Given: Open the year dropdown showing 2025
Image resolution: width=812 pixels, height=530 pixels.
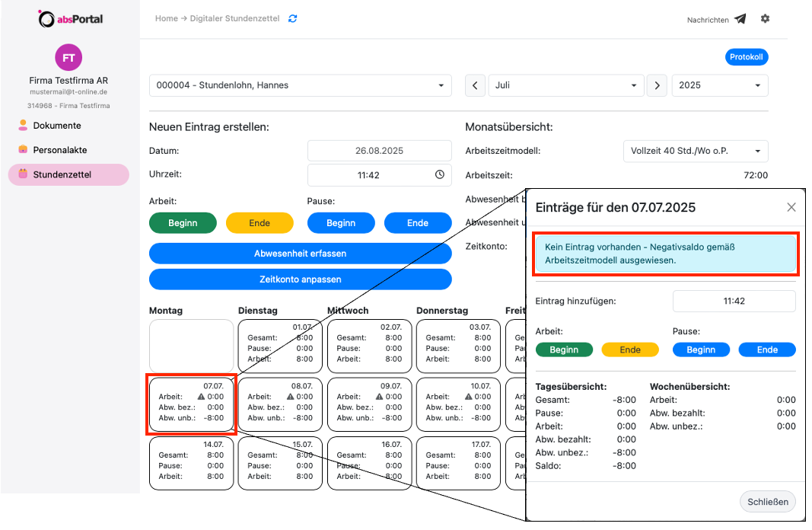Looking at the screenshot, I should 719,85.
